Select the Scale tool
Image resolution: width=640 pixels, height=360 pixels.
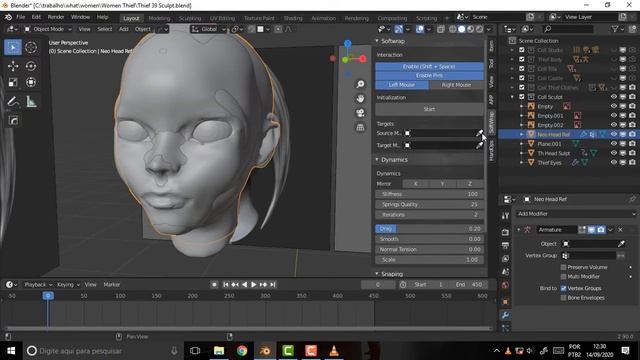13,82
